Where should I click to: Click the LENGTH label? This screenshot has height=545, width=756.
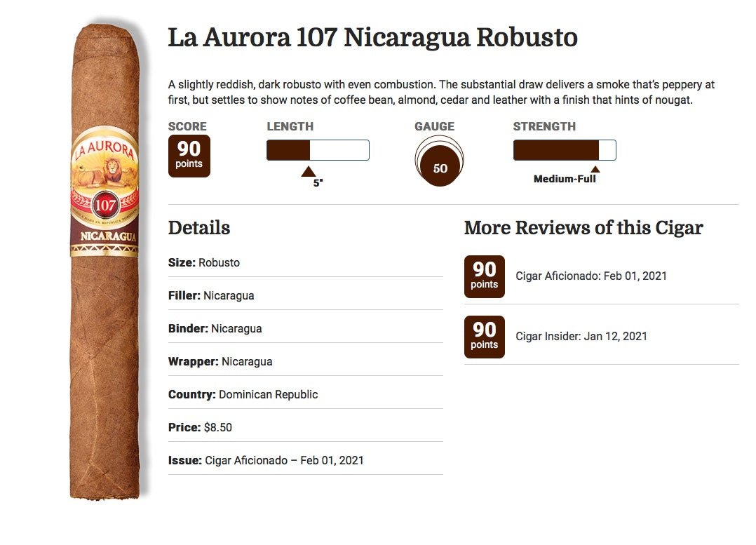290,126
